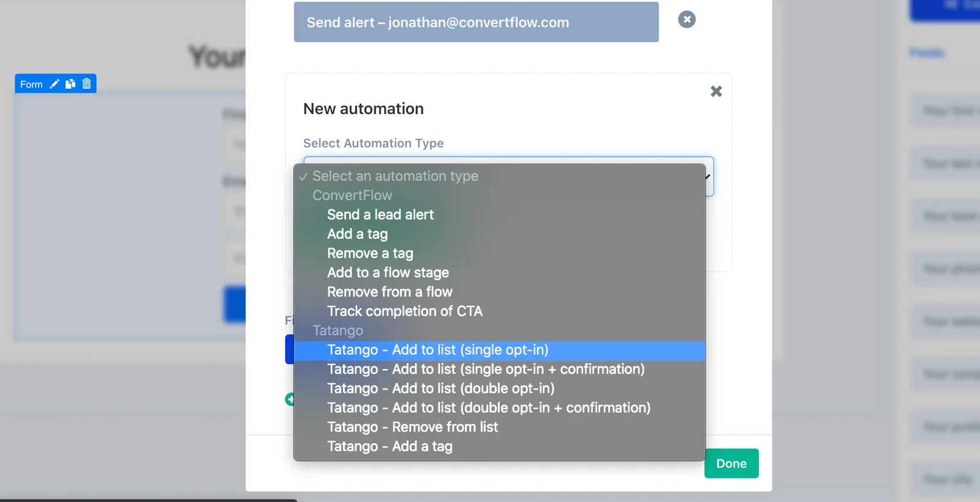Image resolution: width=980 pixels, height=502 pixels.
Task: Select 'Tatango - Add a tag' option
Action: tap(499, 446)
